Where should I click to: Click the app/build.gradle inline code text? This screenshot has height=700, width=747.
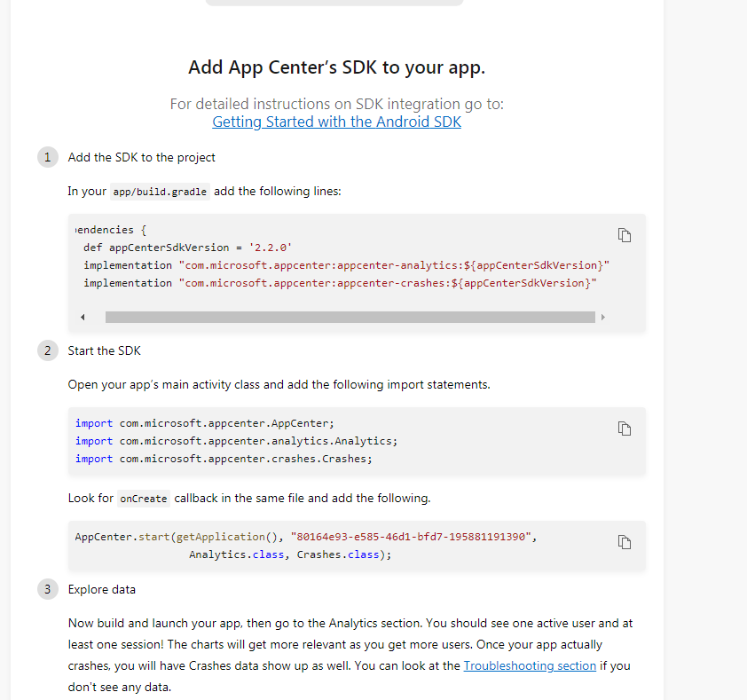pyautogui.click(x=160, y=192)
